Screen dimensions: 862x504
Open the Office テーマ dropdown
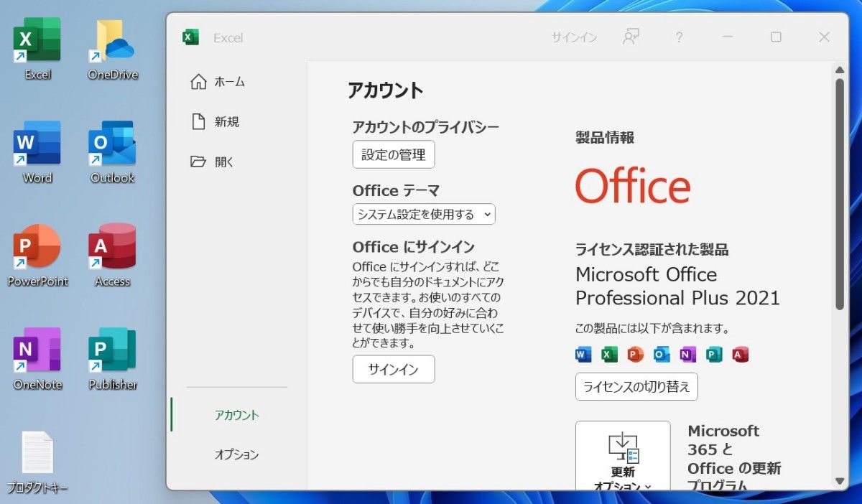tap(424, 214)
